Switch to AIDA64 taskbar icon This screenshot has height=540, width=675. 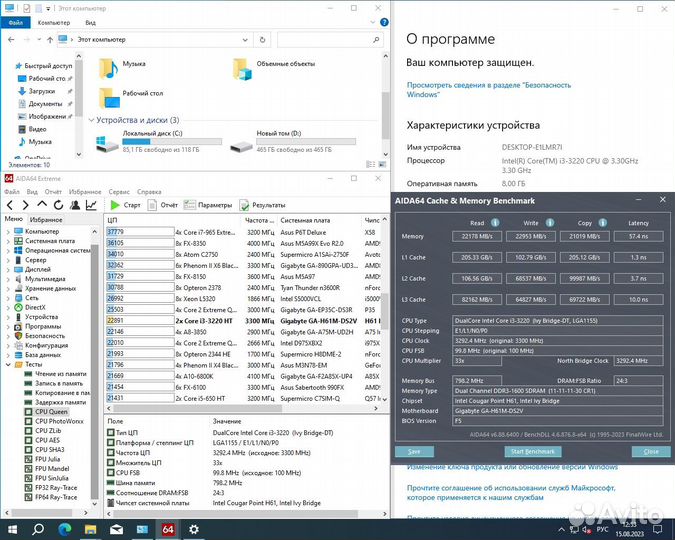(168, 529)
